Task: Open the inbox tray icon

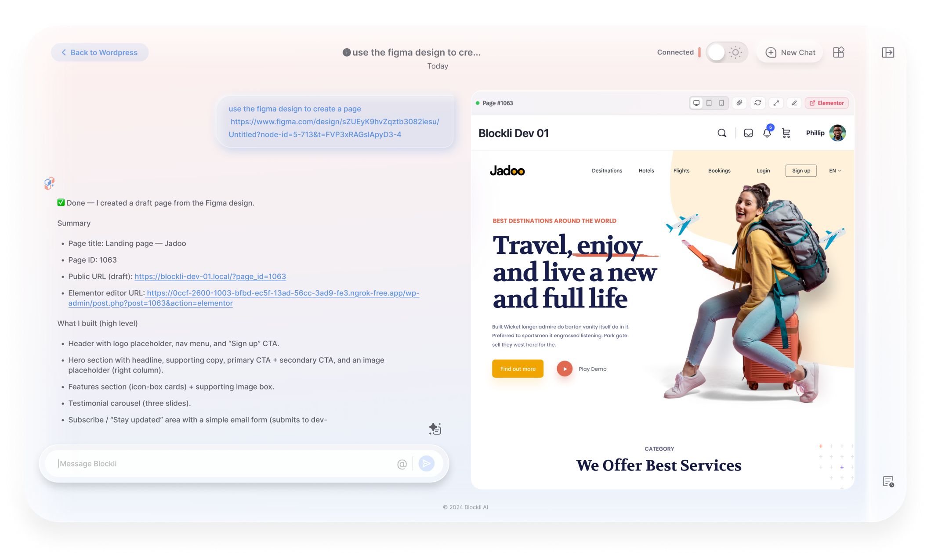Action: click(x=748, y=133)
